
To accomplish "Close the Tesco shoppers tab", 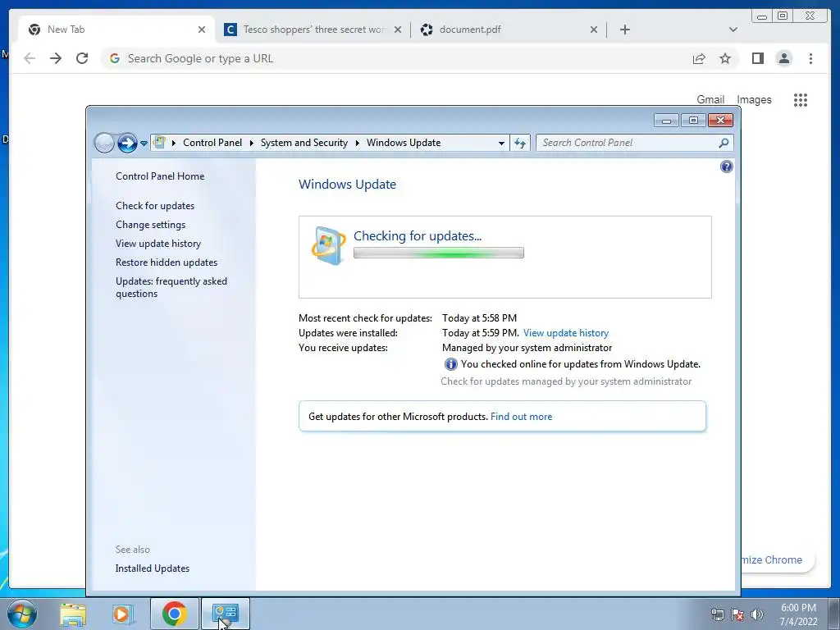I will point(398,30).
